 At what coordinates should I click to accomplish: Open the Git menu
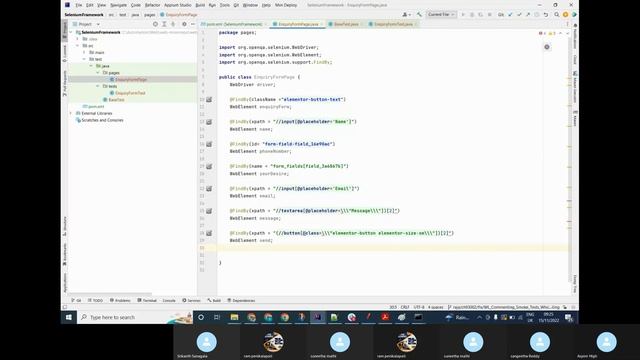[x=236, y=5]
